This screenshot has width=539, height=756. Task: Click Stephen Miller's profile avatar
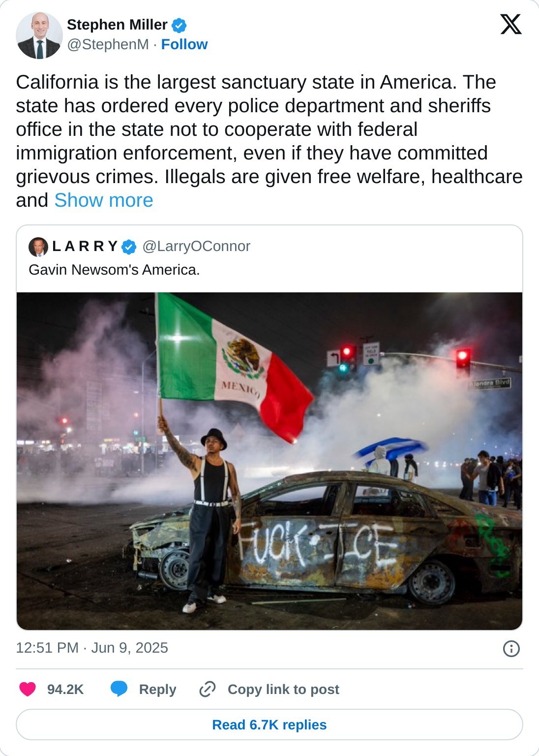[39, 35]
